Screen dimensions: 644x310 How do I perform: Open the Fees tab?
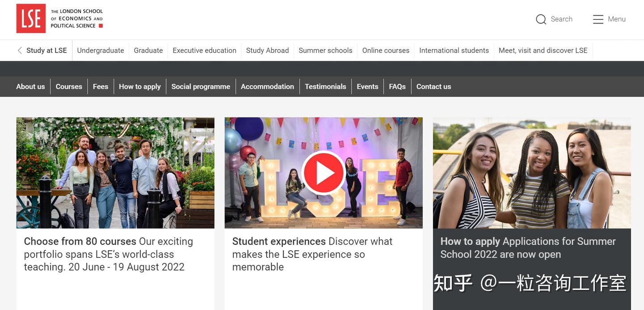tap(101, 87)
